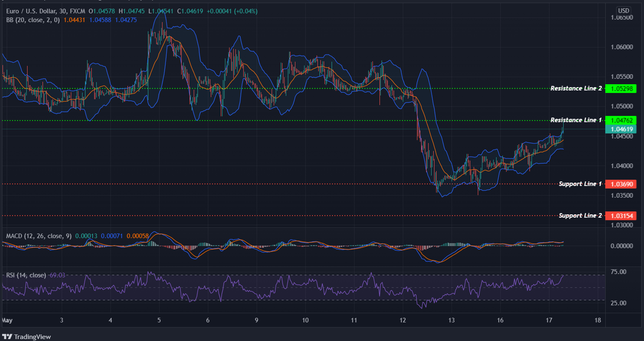
Task: Click the May label on the time axis
Action: tap(7, 321)
